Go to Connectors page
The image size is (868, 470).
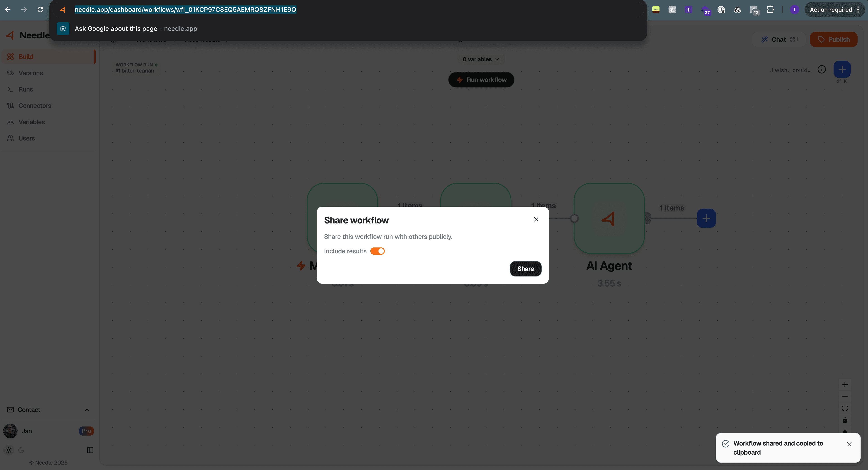(x=35, y=106)
